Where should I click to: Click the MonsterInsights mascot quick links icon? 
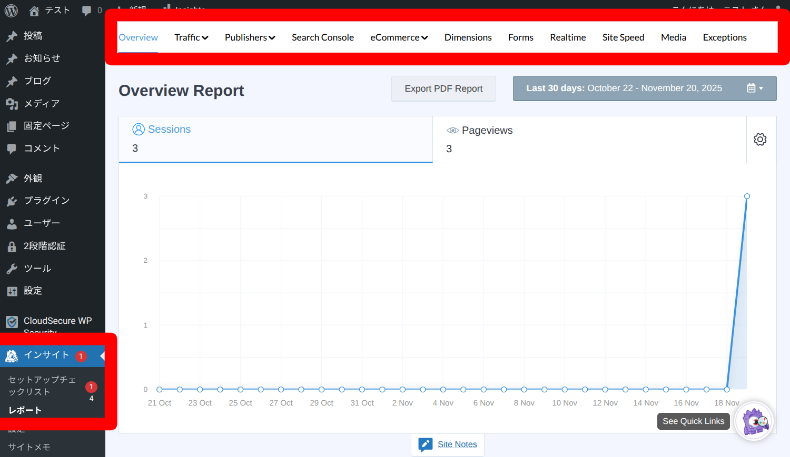point(754,422)
